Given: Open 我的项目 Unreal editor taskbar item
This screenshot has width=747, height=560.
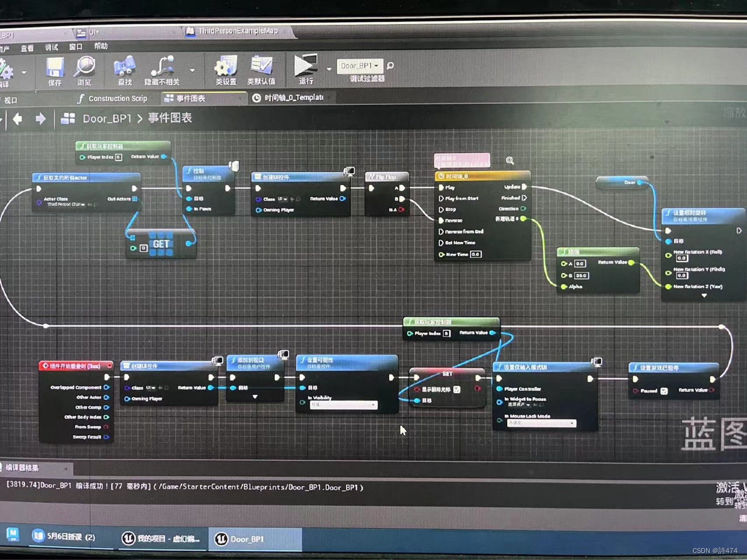Looking at the screenshot, I should [x=162, y=538].
